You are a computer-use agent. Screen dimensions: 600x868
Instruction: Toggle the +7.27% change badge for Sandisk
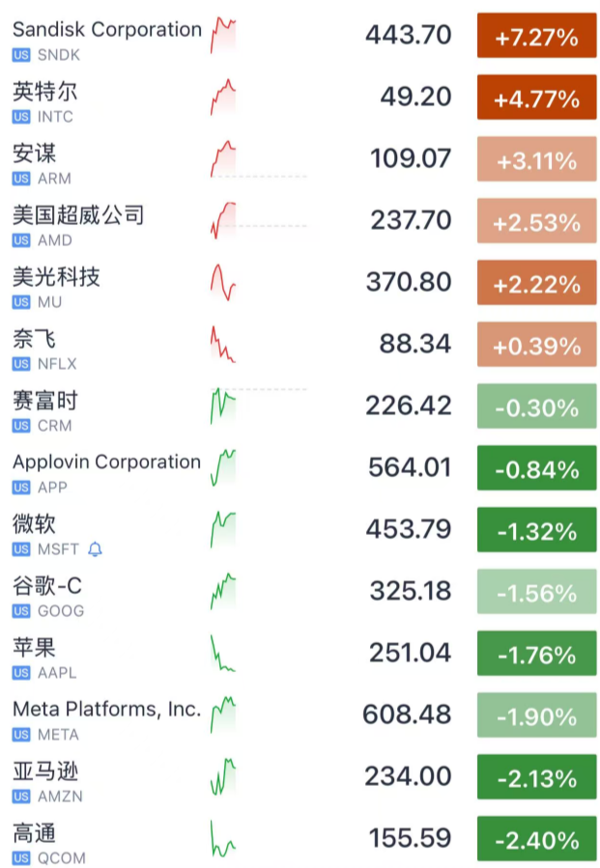coord(536,37)
